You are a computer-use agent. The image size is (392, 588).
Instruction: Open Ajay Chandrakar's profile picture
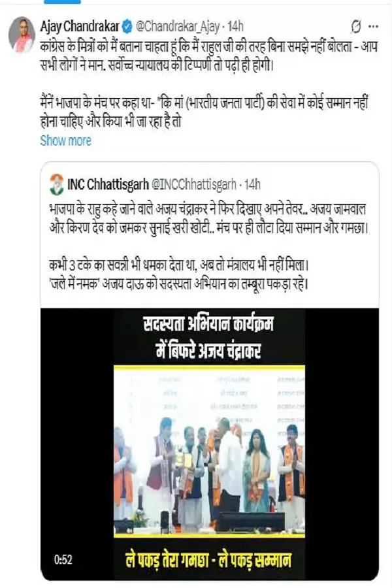point(22,35)
